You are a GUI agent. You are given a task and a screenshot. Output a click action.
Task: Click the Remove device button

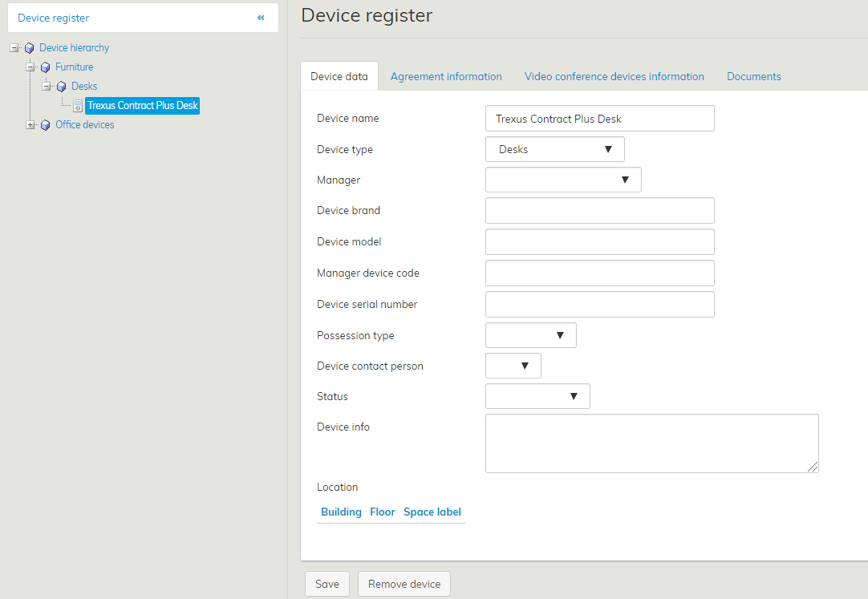(x=404, y=584)
